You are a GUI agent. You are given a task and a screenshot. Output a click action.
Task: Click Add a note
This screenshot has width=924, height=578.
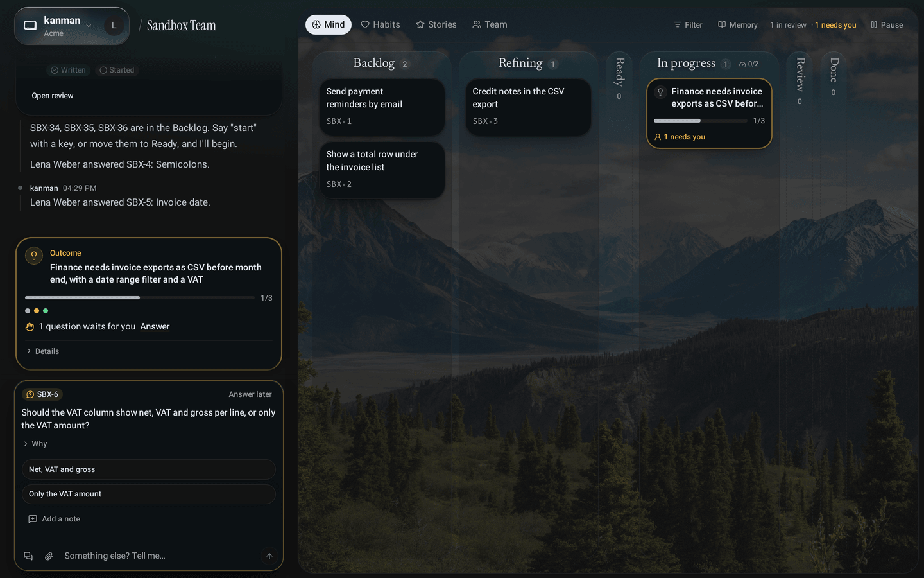(55, 519)
